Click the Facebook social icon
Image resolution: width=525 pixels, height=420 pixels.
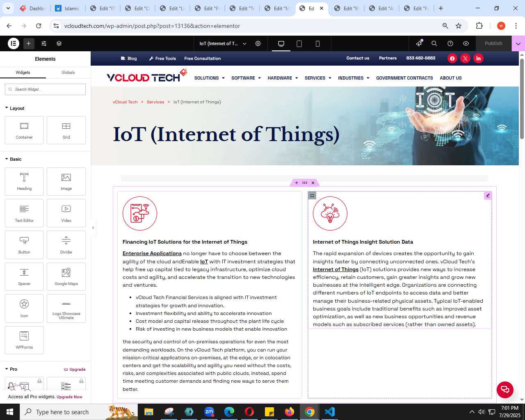[x=452, y=58]
